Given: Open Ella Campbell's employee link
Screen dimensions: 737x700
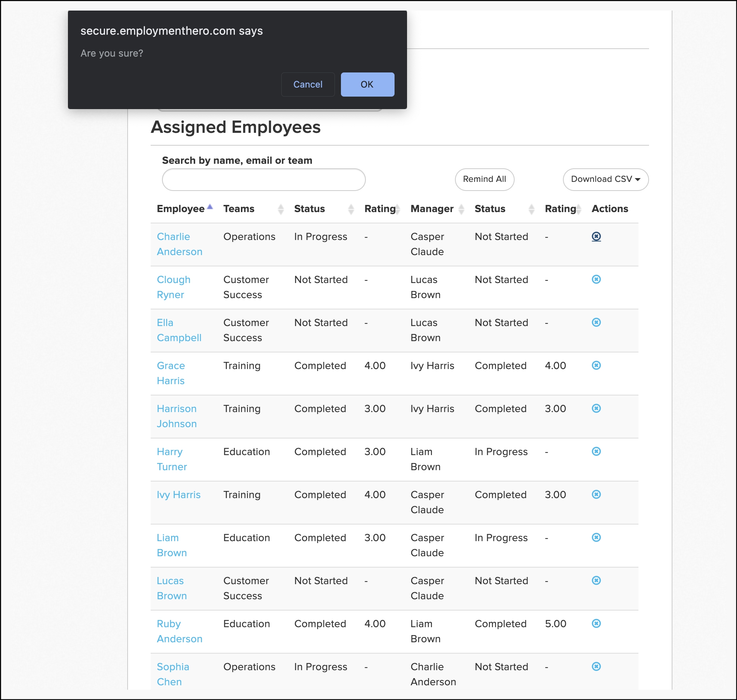Looking at the screenshot, I should pos(179,330).
